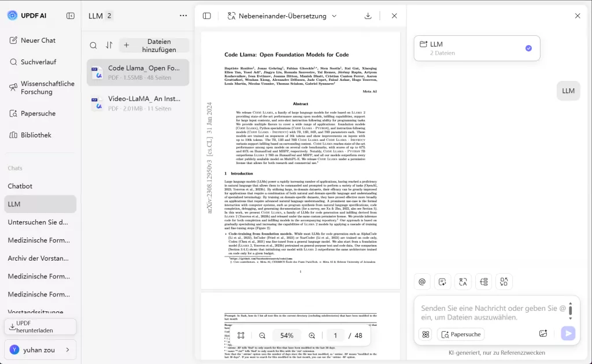
Task: Select the LLM chat in sidebar
Action: (x=40, y=204)
